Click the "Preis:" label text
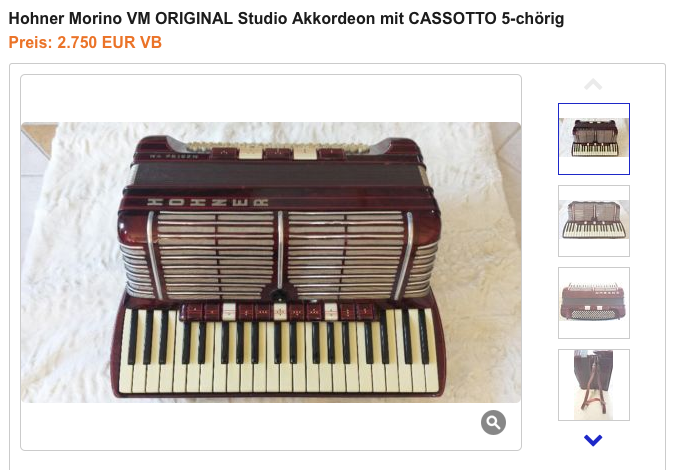This screenshot has width=674, height=470. click(31, 42)
